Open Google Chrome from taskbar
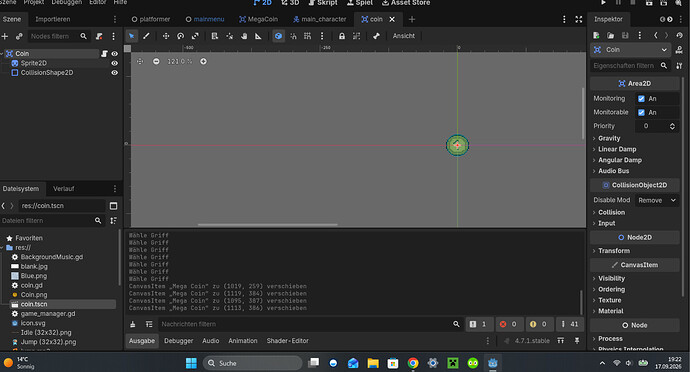The width and height of the screenshot is (690, 372). pos(413,363)
